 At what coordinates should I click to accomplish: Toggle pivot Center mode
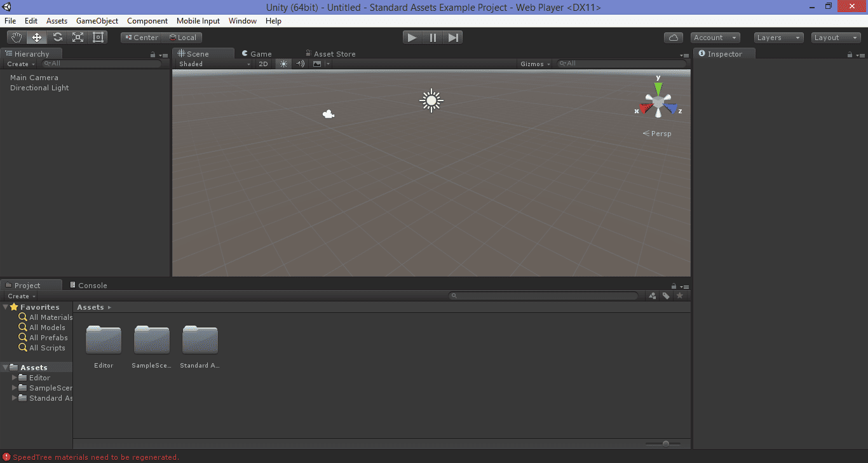click(141, 38)
